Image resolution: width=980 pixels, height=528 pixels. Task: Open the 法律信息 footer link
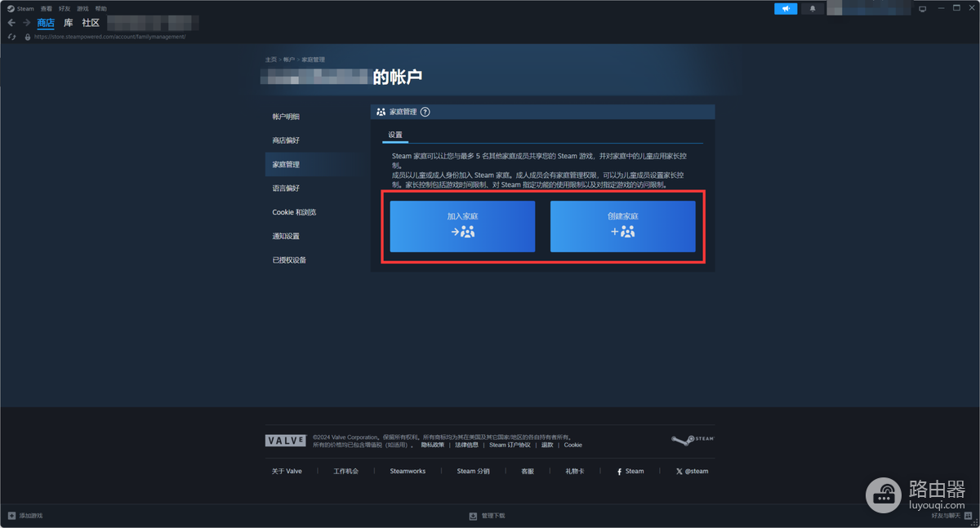click(466, 445)
